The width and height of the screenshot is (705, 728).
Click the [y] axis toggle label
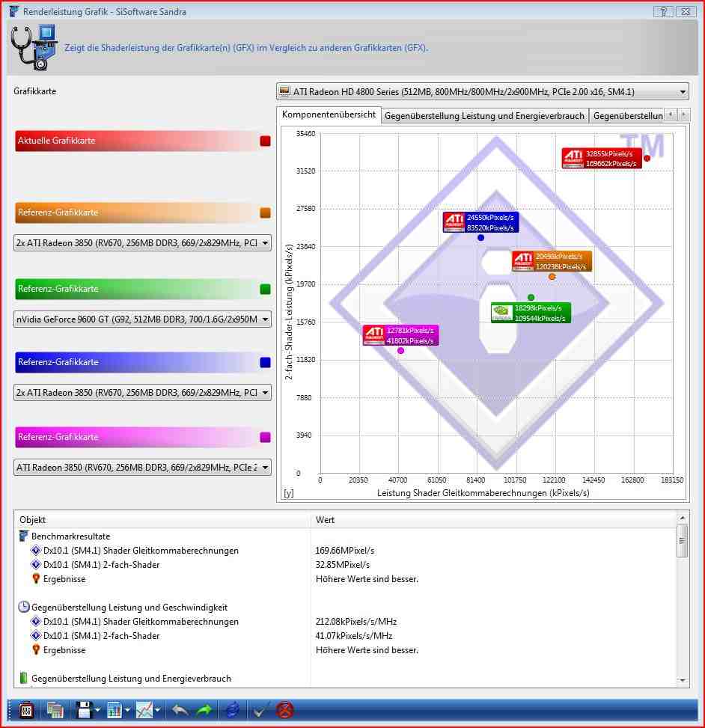(x=288, y=493)
